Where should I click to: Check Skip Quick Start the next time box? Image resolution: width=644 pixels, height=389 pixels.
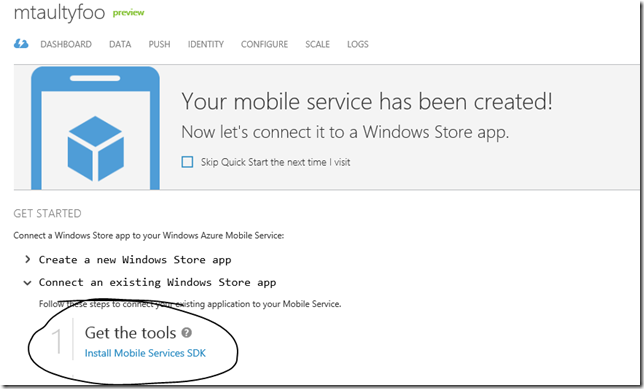[x=187, y=162]
